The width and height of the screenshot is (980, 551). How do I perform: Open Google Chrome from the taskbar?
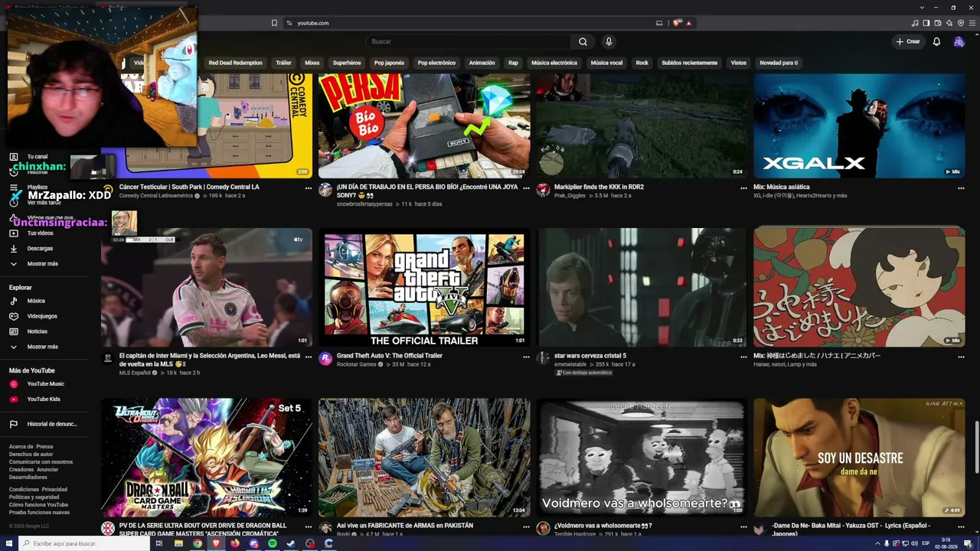tap(198, 543)
